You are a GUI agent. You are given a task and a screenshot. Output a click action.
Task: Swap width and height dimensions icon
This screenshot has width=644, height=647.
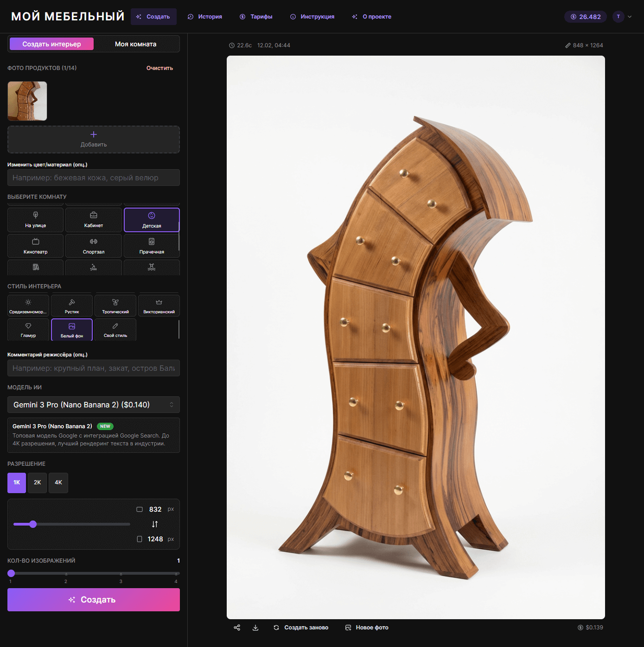(155, 524)
